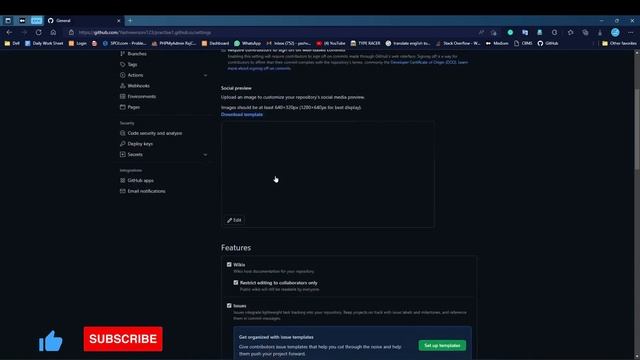Click the YouTube bookmark
640x360 pixels.
330,43
